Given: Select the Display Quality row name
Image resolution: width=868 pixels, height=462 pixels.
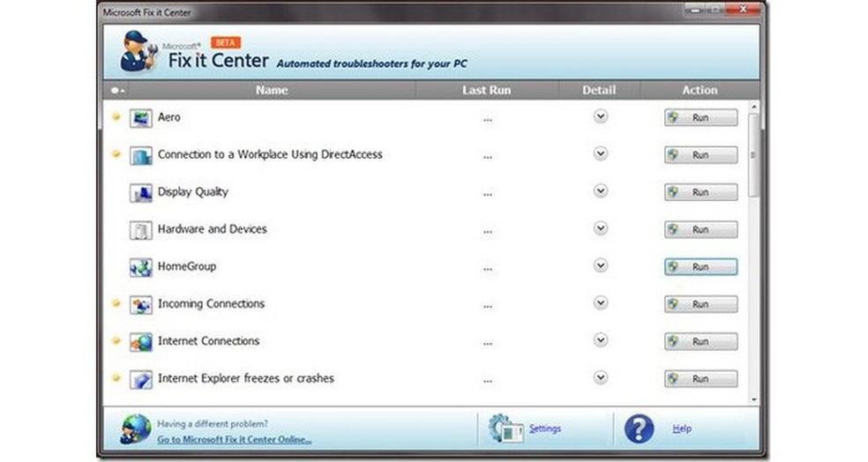Looking at the screenshot, I should pos(192,192).
